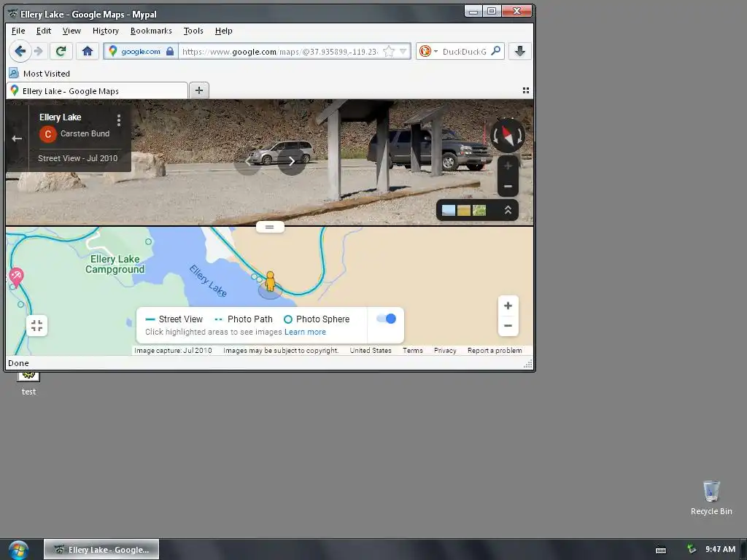Open the Windows Start button
The width and height of the screenshot is (747, 560).
(x=18, y=550)
